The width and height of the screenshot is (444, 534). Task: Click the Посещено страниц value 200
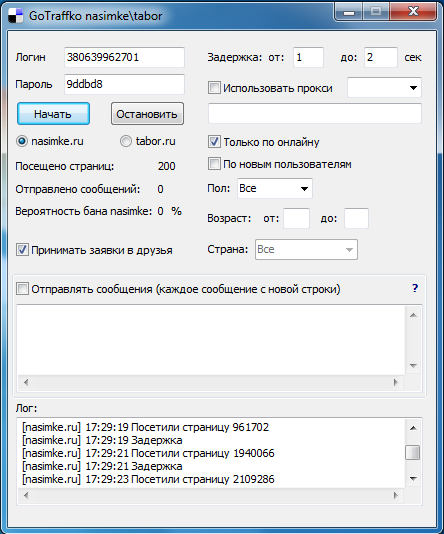pyautogui.click(x=166, y=166)
